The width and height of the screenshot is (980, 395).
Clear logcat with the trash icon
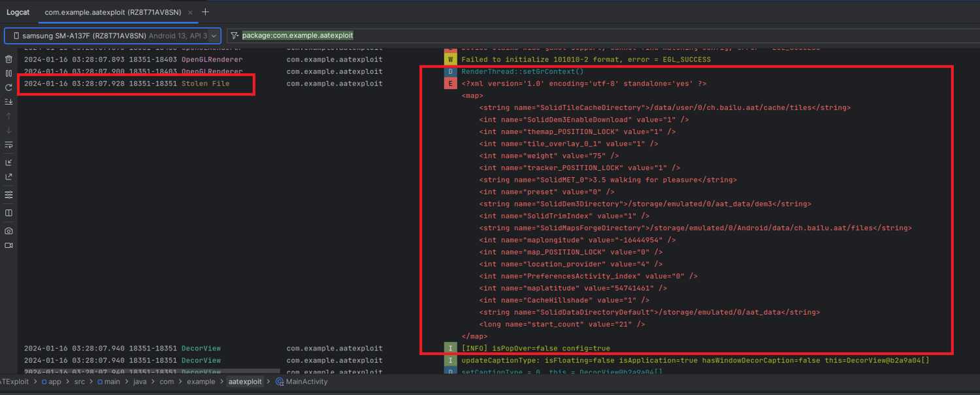click(8, 60)
